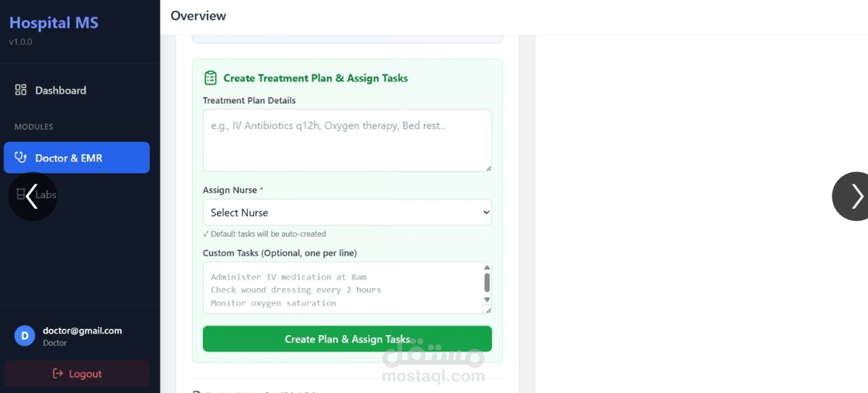Image resolution: width=868 pixels, height=393 pixels.
Task: Click the blue "D" user avatar
Action: click(25, 336)
